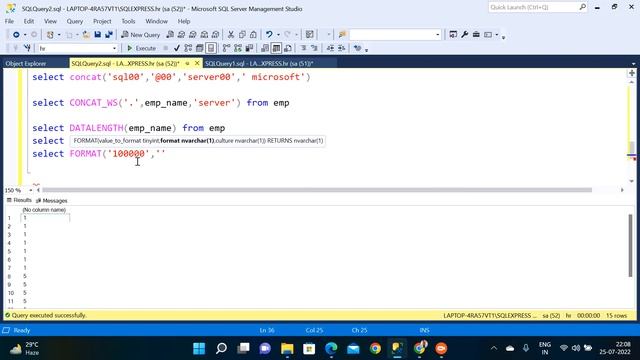Toggle Include Client Statistics
This screenshot has width=640, height=360.
coord(249,48)
